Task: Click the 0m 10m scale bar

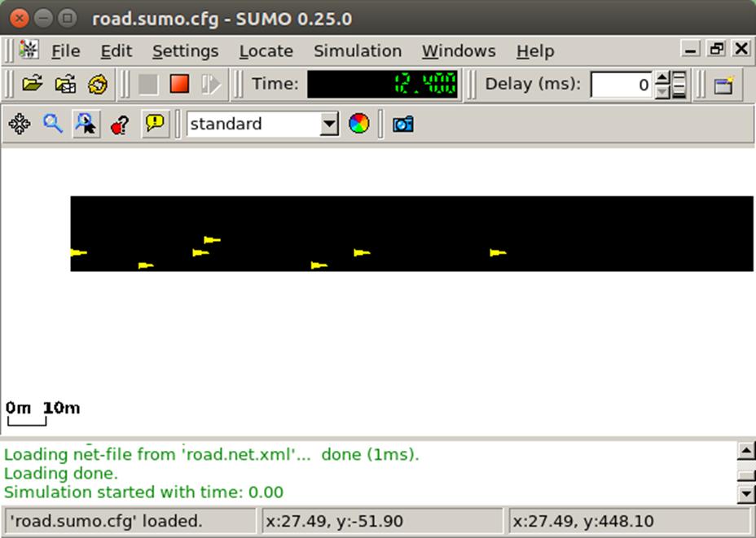Action: coord(42,413)
